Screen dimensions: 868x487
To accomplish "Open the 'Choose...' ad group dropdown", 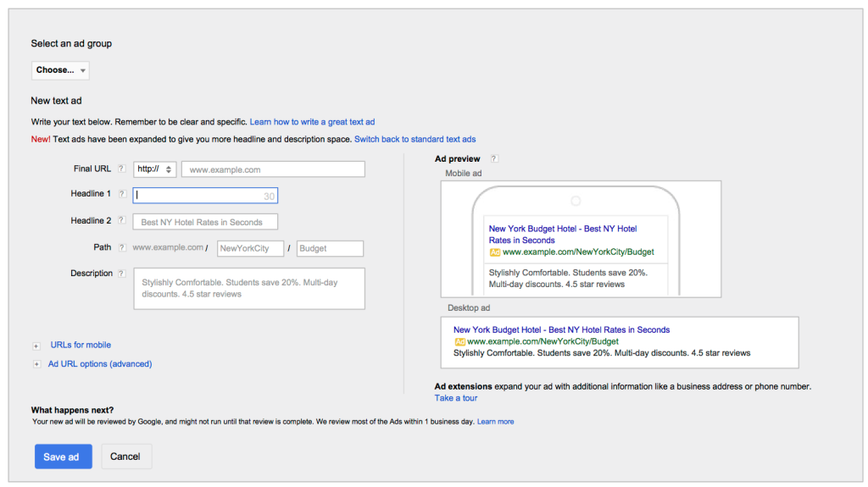I will [60, 70].
